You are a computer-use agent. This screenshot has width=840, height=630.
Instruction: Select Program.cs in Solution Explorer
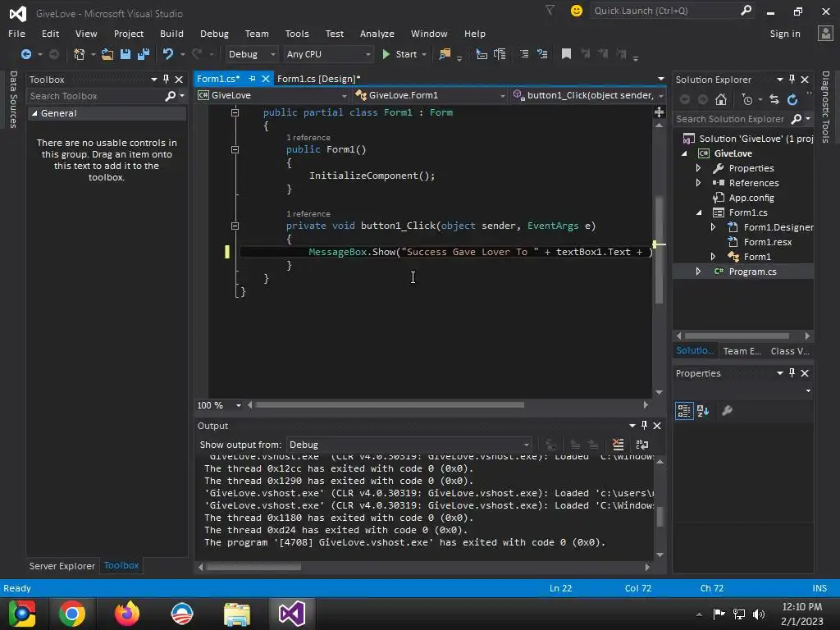[752, 272]
